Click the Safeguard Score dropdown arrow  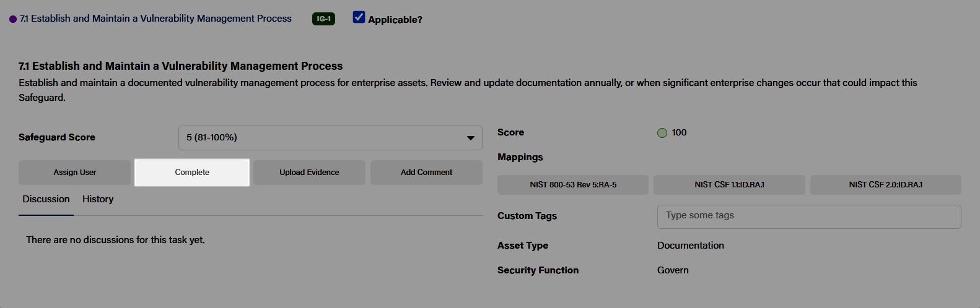pyautogui.click(x=471, y=138)
